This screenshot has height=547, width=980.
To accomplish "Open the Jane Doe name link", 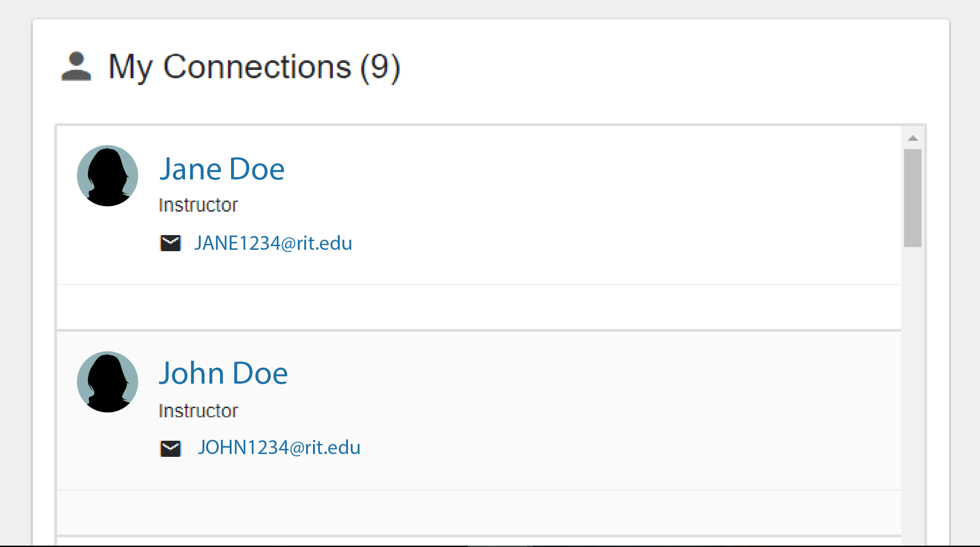I will (222, 169).
